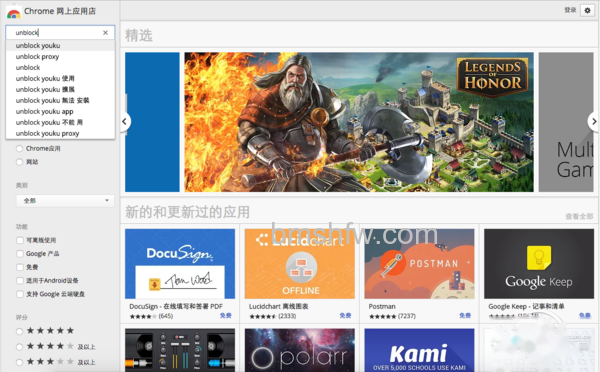Image resolution: width=600 pixels, height=372 pixels.
Task: Click 免费 label on Postman card
Action: pos(465,316)
